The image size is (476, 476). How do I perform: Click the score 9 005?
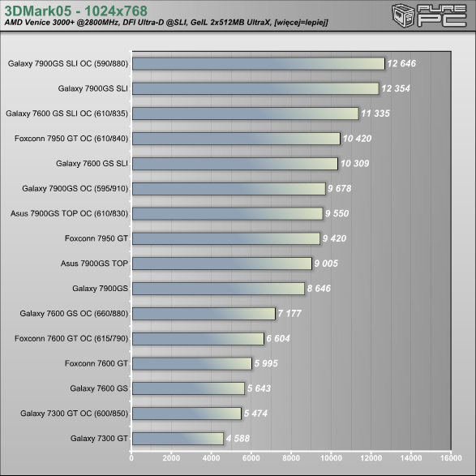(326, 264)
